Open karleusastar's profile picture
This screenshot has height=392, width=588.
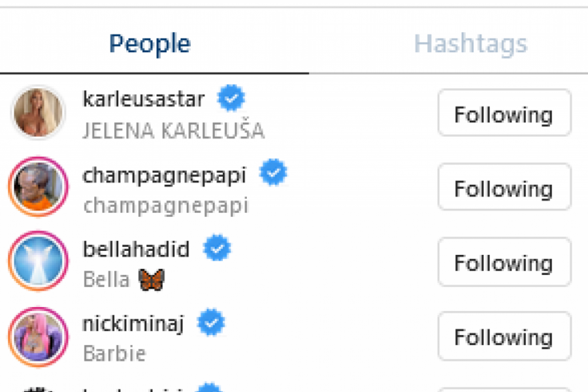click(x=39, y=112)
